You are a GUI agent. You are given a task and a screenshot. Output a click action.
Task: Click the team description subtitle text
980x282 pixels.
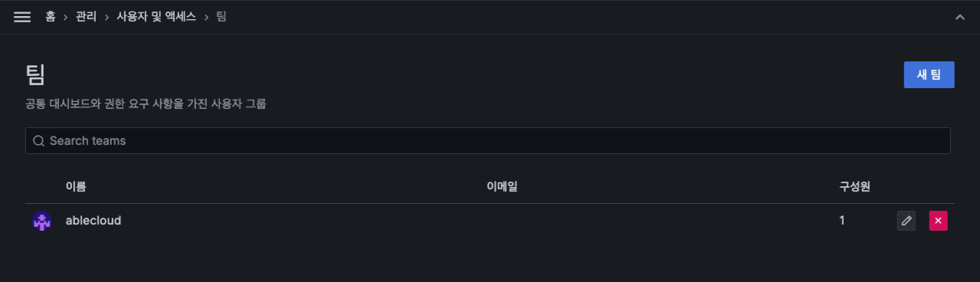[x=146, y=103]
